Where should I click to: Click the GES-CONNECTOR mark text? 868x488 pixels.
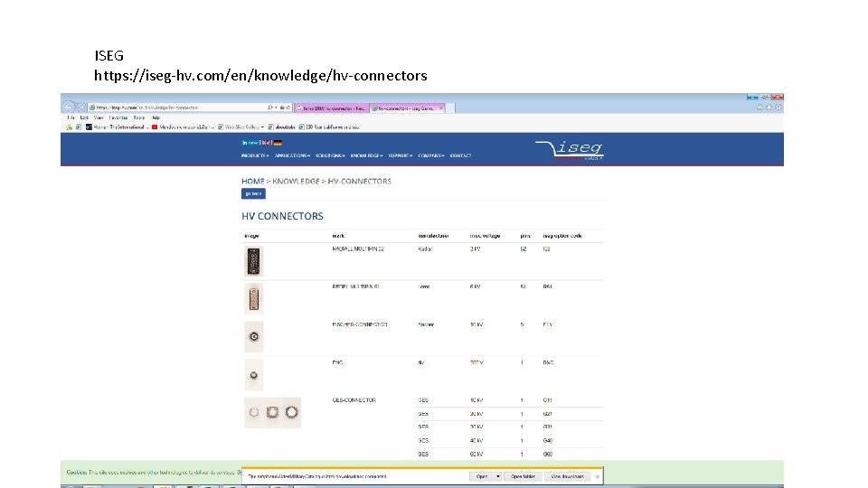(x=354, y=400)
